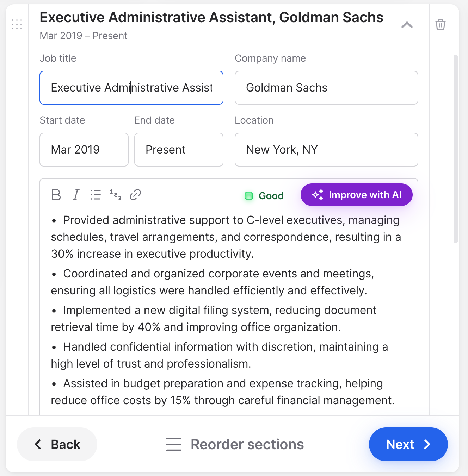
Task: Open the Start date field Mar 2019
Action: tap(84, 150)
